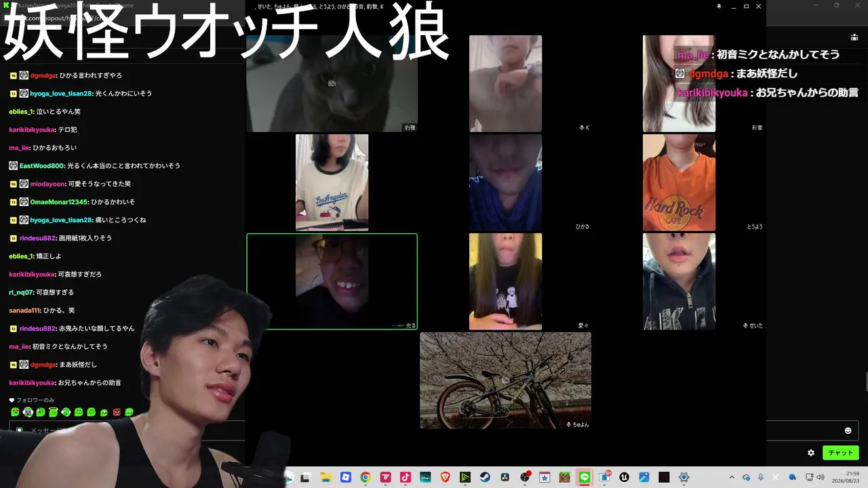Open chat settings gear beside チャット button
Screen dimensions: 868x488
(x=811, y=453)
